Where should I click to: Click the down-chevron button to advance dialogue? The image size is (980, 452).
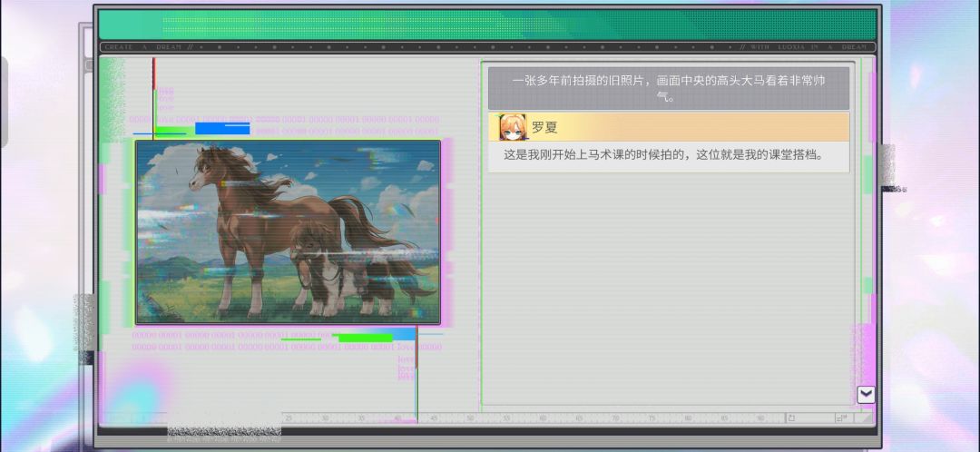(x=866, y=395)
